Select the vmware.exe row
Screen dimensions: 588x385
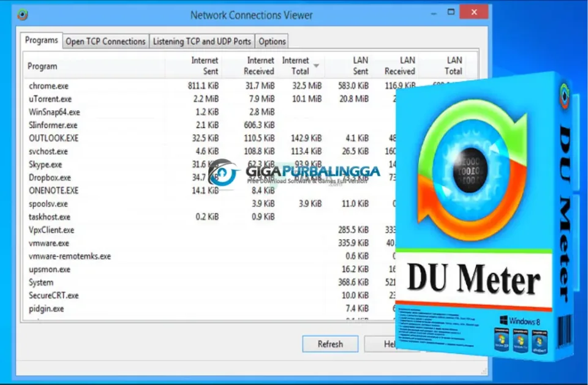point(210,243)
